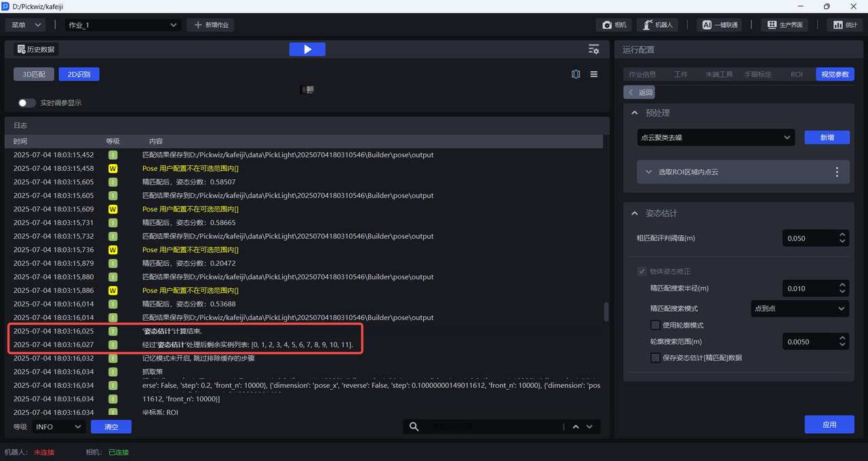This screenshot has height=461, width=868.
Task: Clear the log with 清空 button
Action: coord(111,426)
